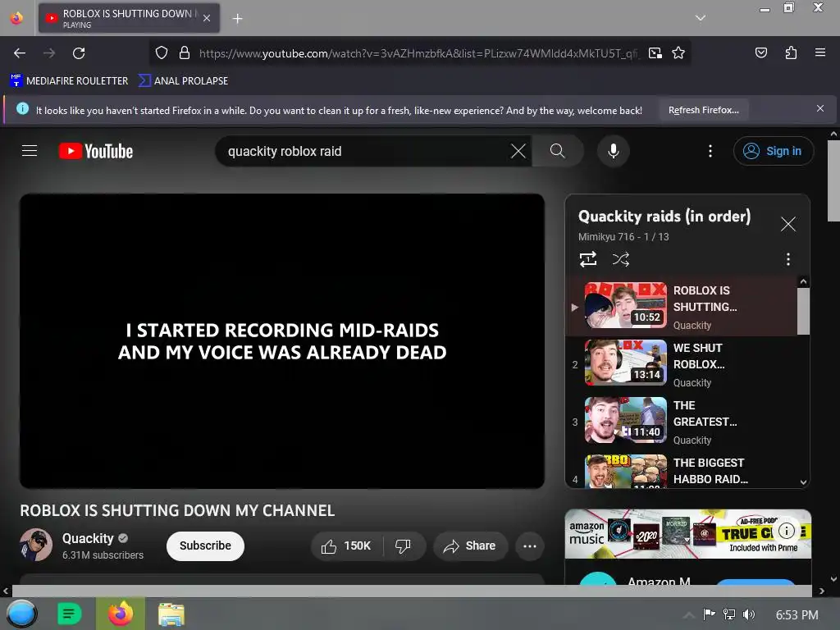Open more actions ellipsis under the video
This screenshot has width=840, height=630.
point(530,546)
